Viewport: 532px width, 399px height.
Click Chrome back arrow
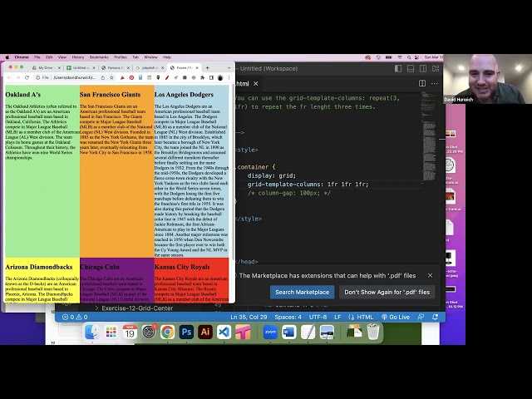9,77
